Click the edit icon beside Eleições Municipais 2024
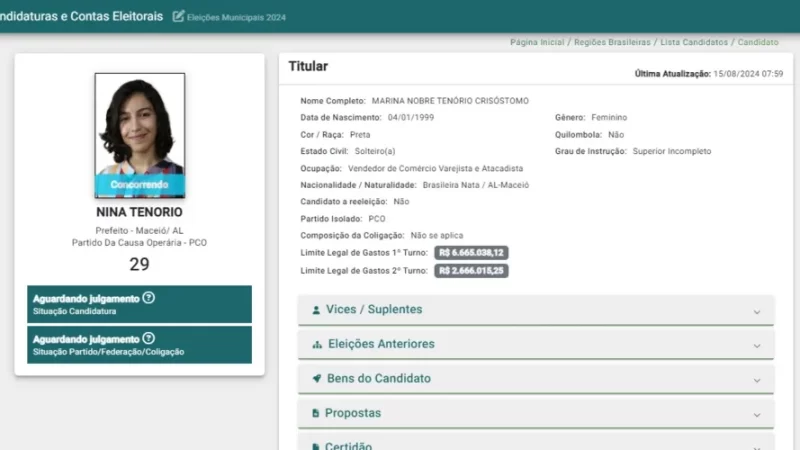Image resolution: width=800 pixels, height=450 pixels. [x=178, y=16]
